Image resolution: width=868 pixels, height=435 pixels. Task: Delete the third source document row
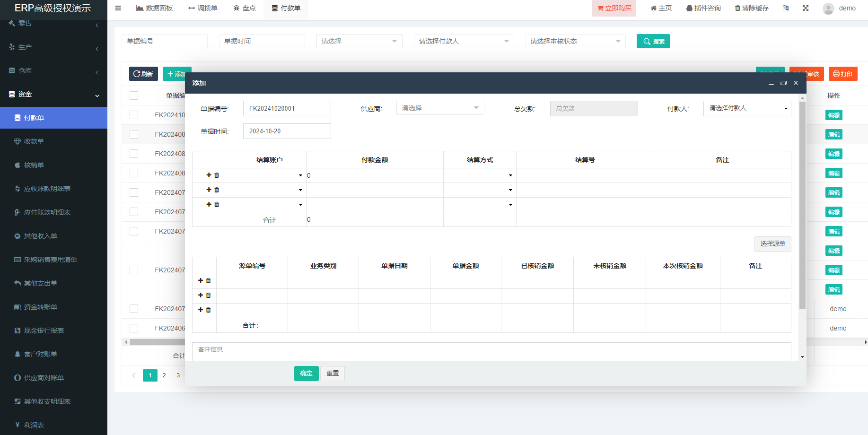coord(208,310)
